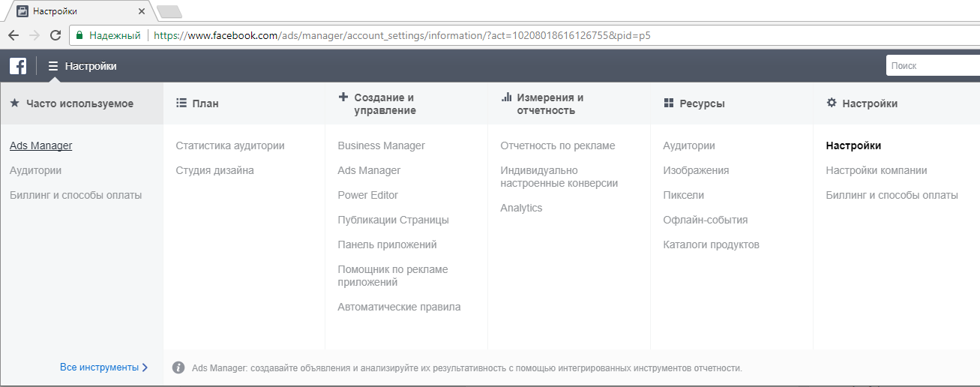Click the Часто используемое header
This screenshot has height=387, width=980.
(x=82, y=103)
